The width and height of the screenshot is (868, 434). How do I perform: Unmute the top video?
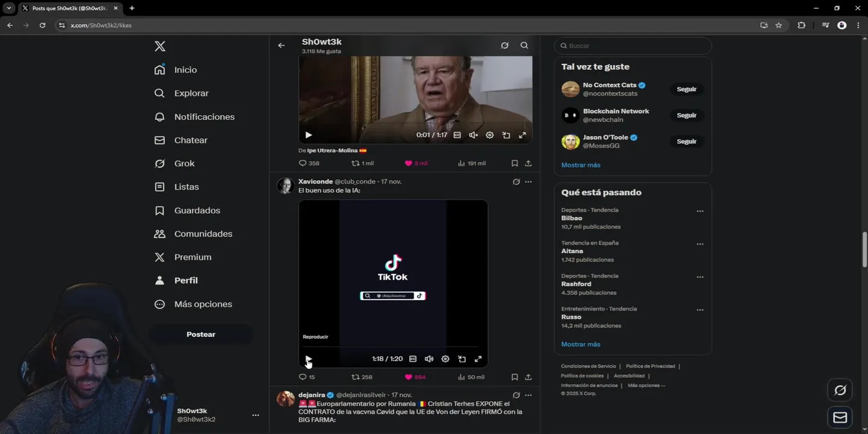(x=474, y=135)
